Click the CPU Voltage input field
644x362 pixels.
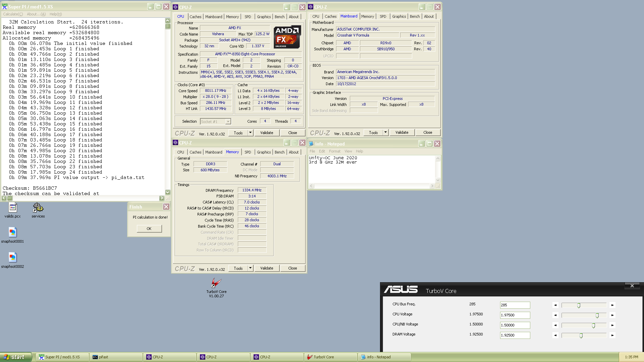point(515,315)
